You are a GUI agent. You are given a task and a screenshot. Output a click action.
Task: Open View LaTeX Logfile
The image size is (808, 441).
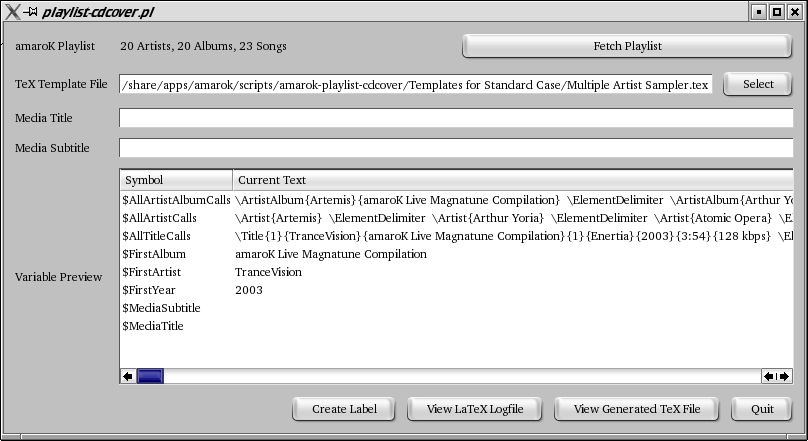point(475,409)
